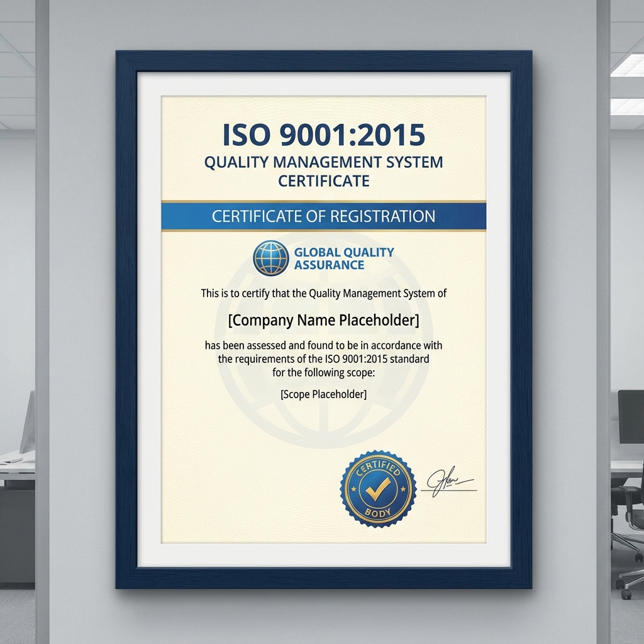
Task: Click the blue globe logo icon
Action: pyautogui.click(x=271, y=258)
